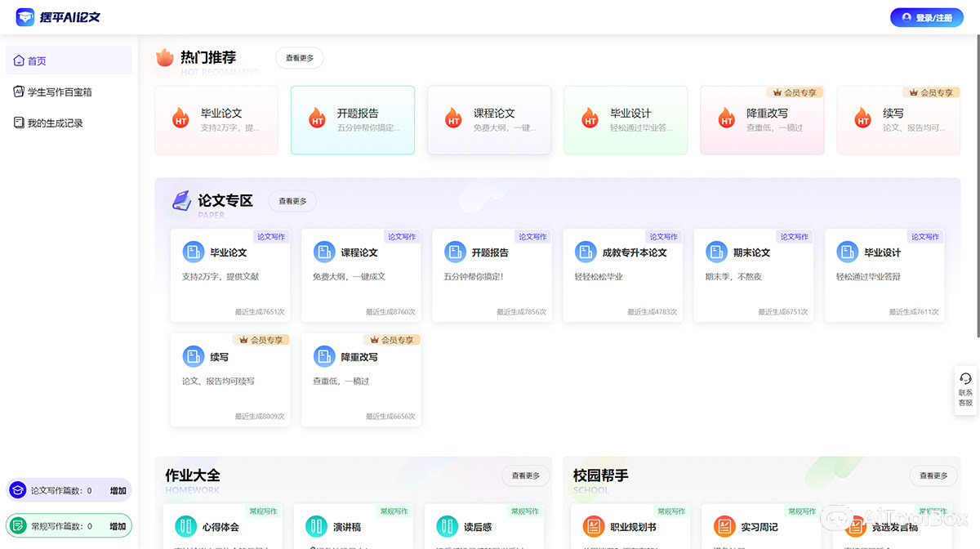This screenshot has width=980, height=549.
Task: Click the 登录/注册 button
Action: (926, 17)
